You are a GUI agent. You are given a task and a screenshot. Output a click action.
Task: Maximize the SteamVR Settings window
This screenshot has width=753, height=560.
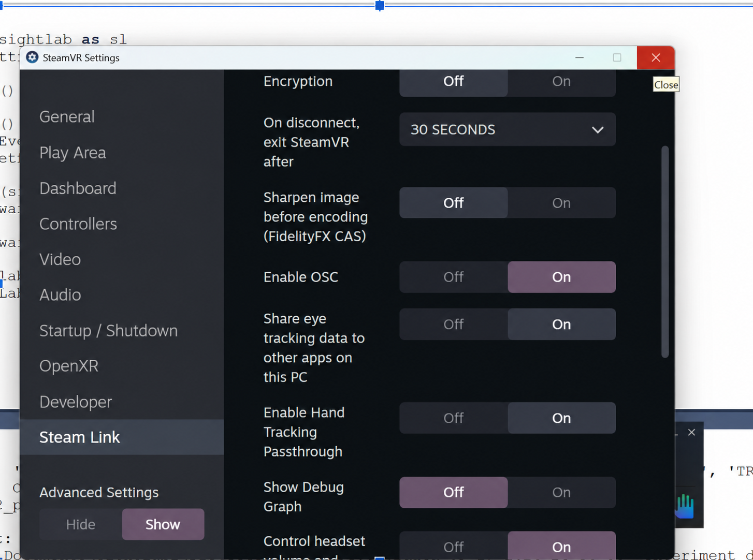point(617,57)
